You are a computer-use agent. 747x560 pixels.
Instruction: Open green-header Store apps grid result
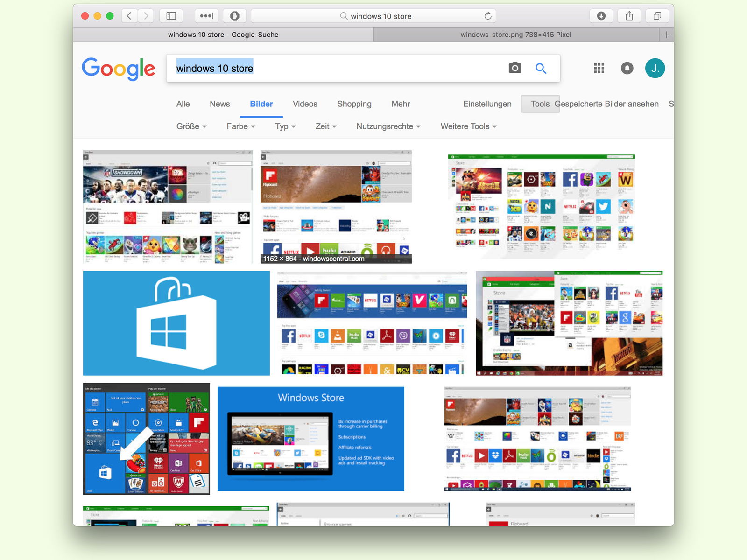pyautogui.click(x=542, y=207)
